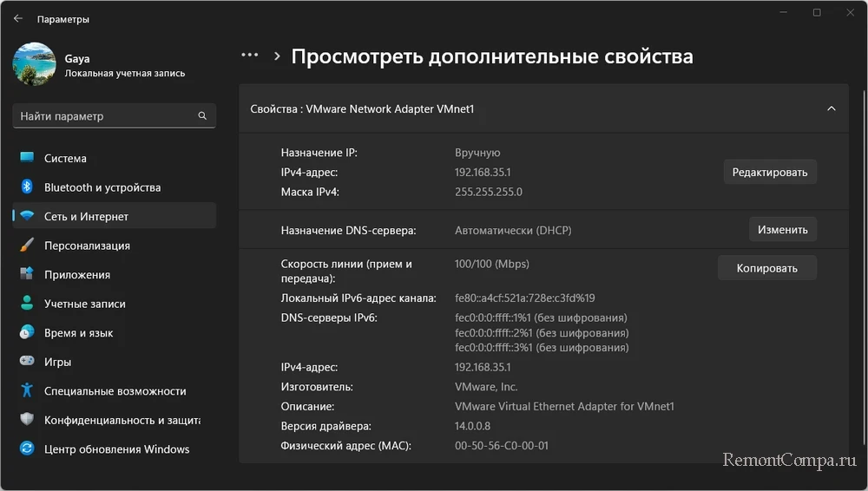Click the Специальные возможности accessibility icon
Screen dimensions: 868x491
tap(27, 390)
